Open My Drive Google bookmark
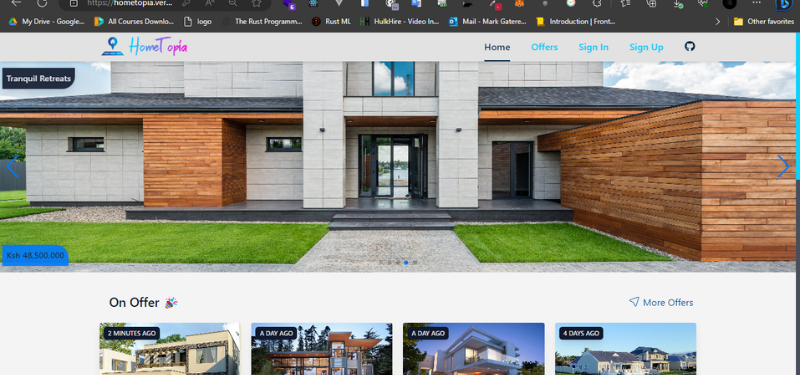The width and height of the screenshot is (800, 375). [x=46, y=21]
